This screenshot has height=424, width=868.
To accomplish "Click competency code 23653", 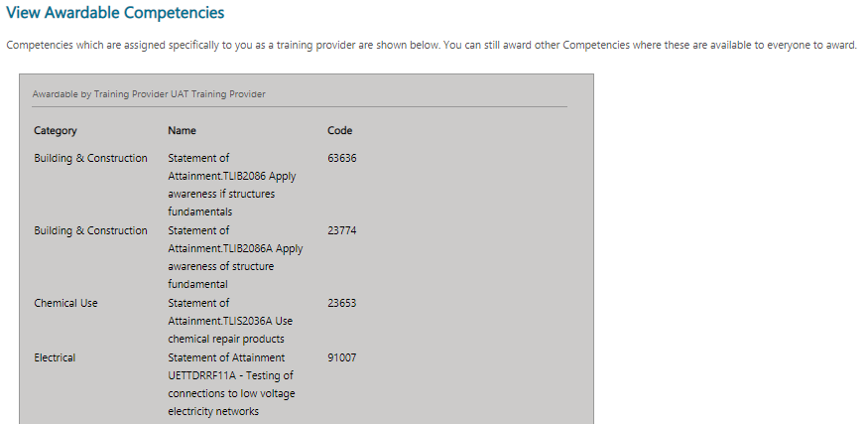I will click(341, 303).
